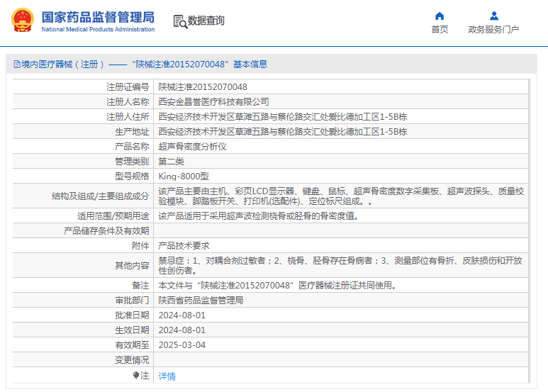Click the 适用范围/预期用途 label
Screen dimensions: 548x392
pos(113,216)
